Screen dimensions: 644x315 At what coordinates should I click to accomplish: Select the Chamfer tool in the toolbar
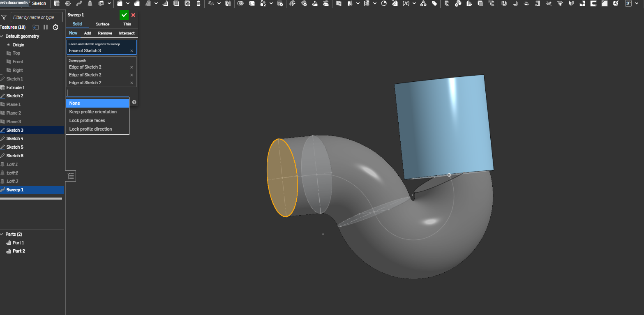136,3
